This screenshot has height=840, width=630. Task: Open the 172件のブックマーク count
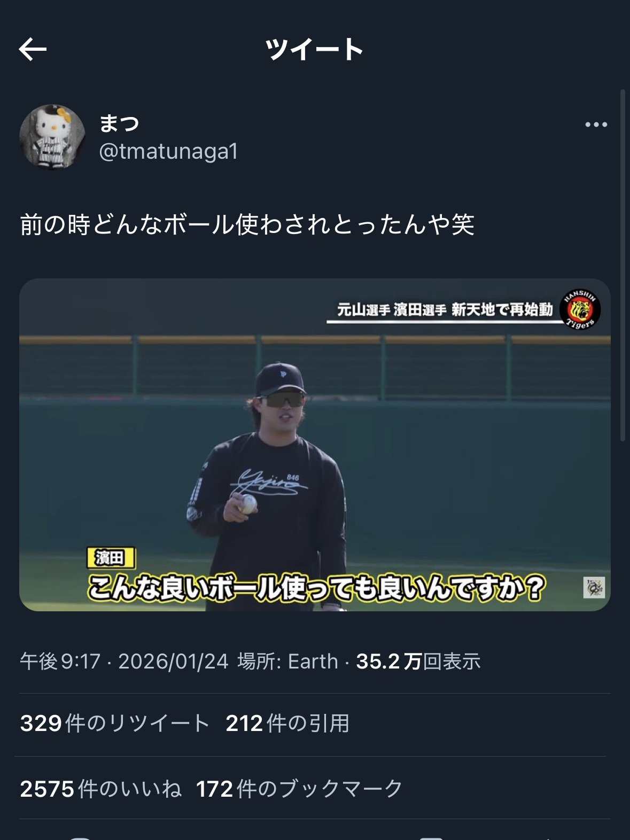coord(299,789)
